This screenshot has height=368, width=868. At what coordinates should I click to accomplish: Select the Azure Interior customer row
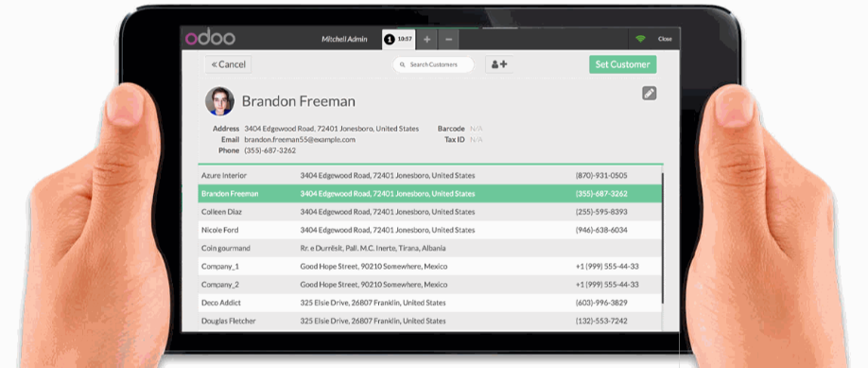tap(430, 175)
